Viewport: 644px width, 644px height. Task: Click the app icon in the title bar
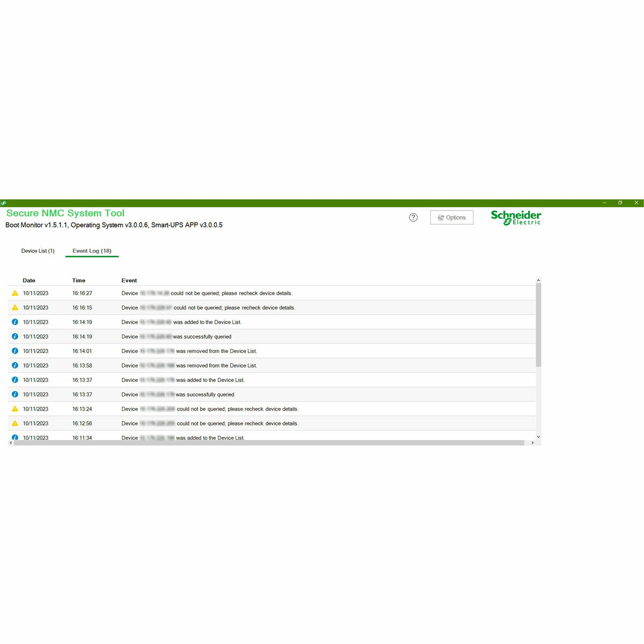pos(4,203)
